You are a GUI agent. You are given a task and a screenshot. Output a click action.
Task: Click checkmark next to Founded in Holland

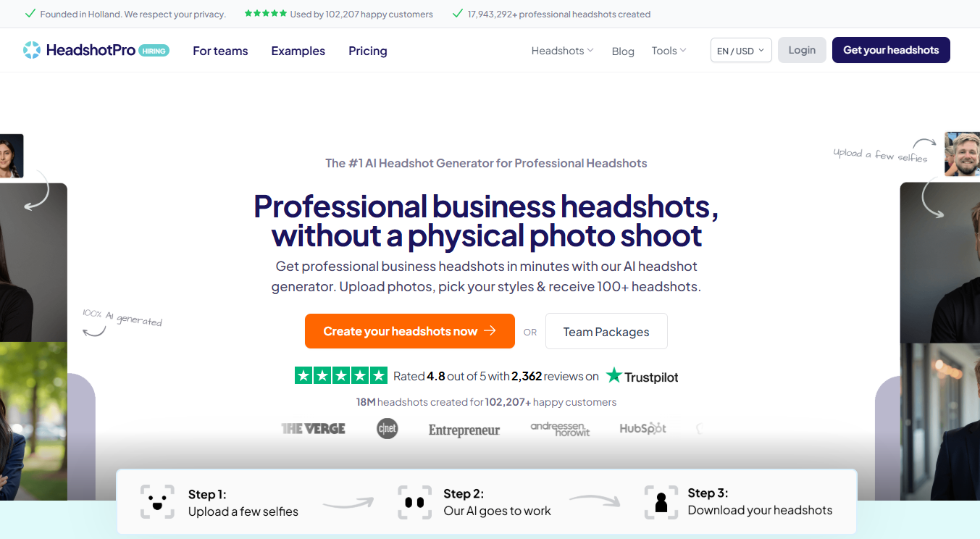click(30, 14)
